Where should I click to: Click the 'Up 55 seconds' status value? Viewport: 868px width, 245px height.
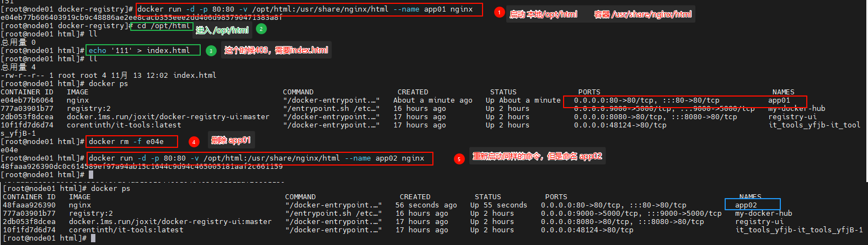point(499,205)
